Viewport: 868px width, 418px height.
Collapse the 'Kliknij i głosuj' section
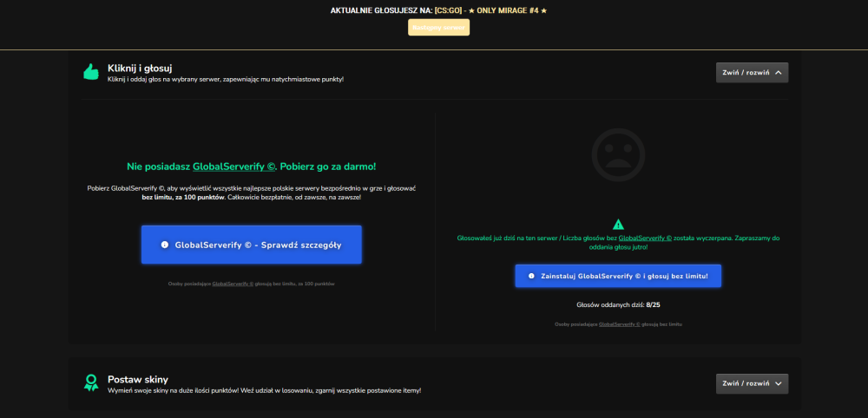click(752, 73)
